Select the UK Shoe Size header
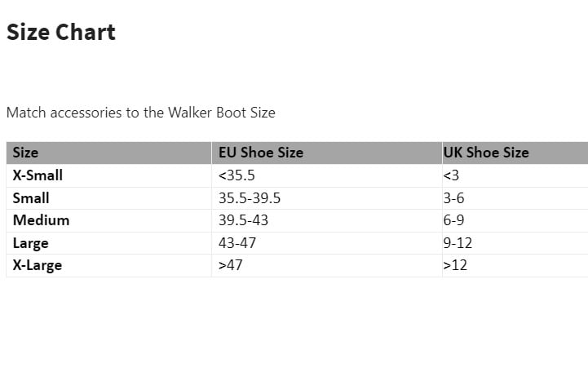This screenshot has height=390, width=588. click(x=485, y=153)
